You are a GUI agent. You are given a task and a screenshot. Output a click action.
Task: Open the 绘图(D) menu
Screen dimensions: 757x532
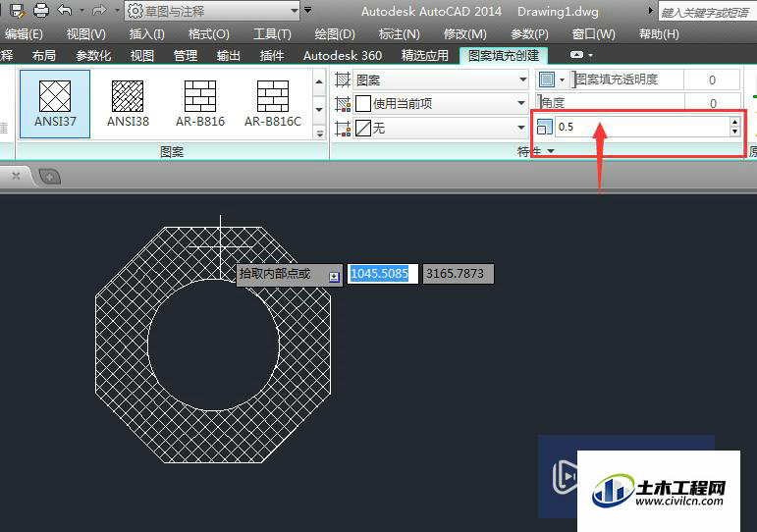(335, 34)
